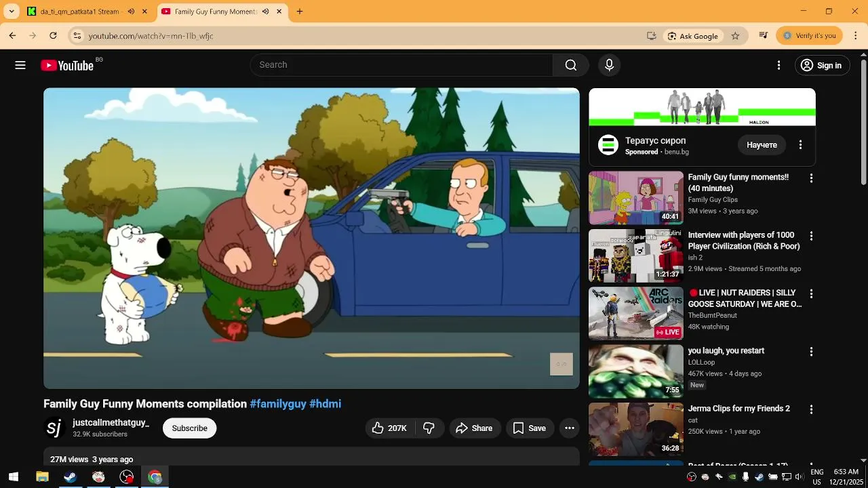
Task: Open options for NUT RAIDERS live stream
Action: [x=811, y=293]
